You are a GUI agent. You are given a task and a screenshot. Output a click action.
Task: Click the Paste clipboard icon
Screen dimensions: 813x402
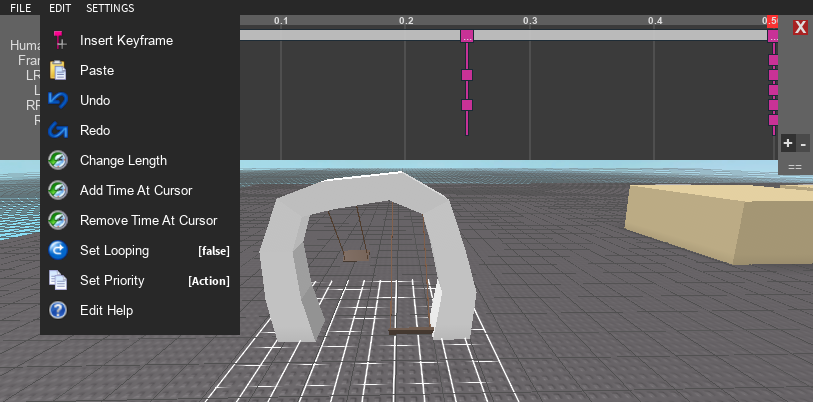point(58,70)
